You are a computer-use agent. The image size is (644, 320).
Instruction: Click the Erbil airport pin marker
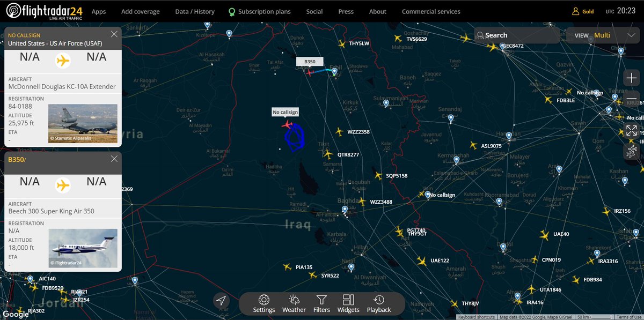point(334,72)
